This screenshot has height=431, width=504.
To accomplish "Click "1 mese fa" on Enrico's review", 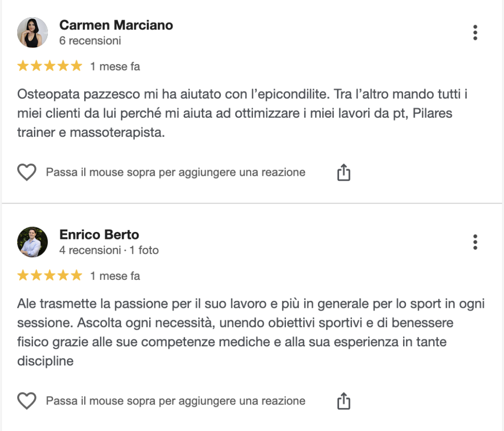I will (x=115, y=276).
